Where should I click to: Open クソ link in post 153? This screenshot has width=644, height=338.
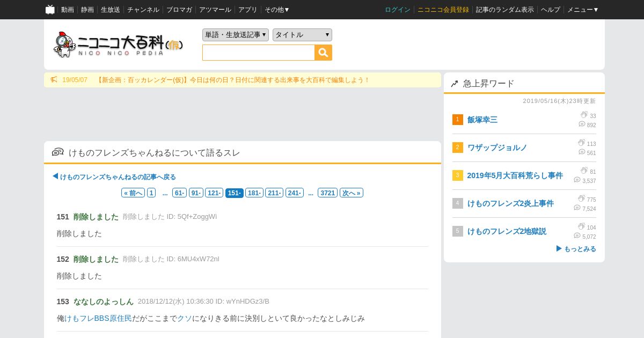(185, 318)
